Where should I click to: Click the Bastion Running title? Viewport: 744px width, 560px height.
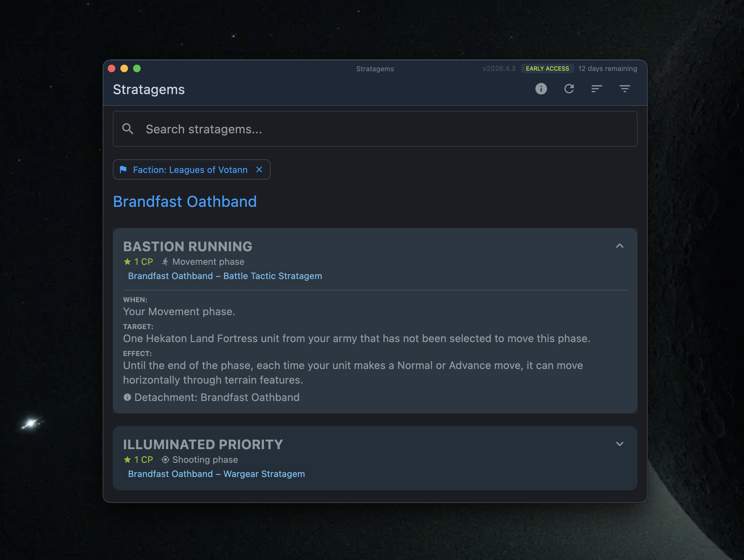(x=188, y=246)
